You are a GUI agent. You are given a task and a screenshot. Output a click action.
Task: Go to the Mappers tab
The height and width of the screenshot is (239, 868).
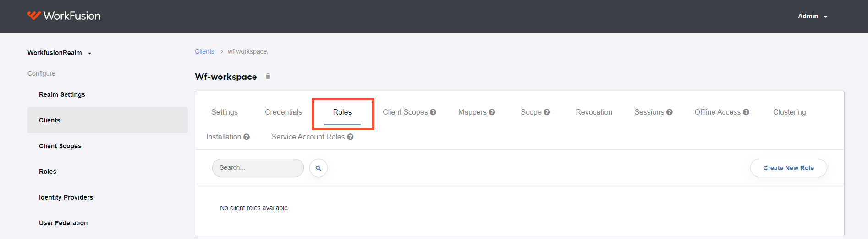(472, 112)
